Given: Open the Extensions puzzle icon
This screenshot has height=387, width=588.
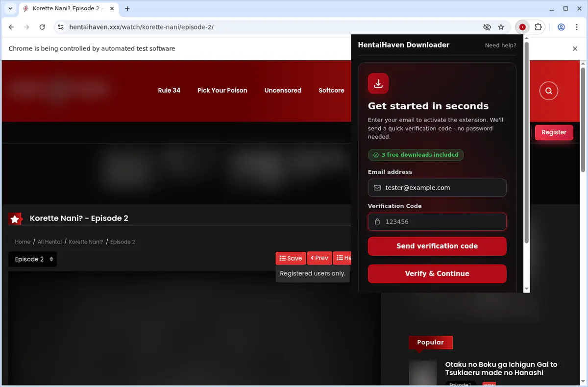Looking at the screenshot, I should (538, 27).
